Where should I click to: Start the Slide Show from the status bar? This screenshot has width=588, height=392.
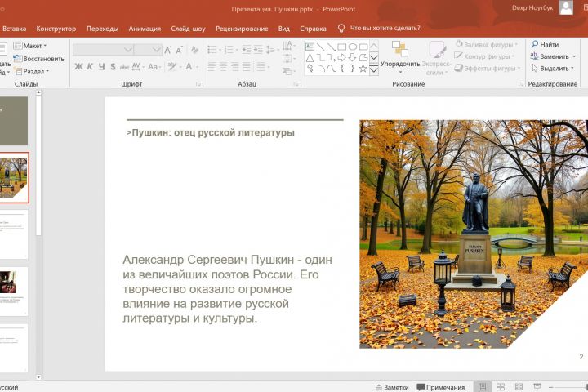click(535, 387)
